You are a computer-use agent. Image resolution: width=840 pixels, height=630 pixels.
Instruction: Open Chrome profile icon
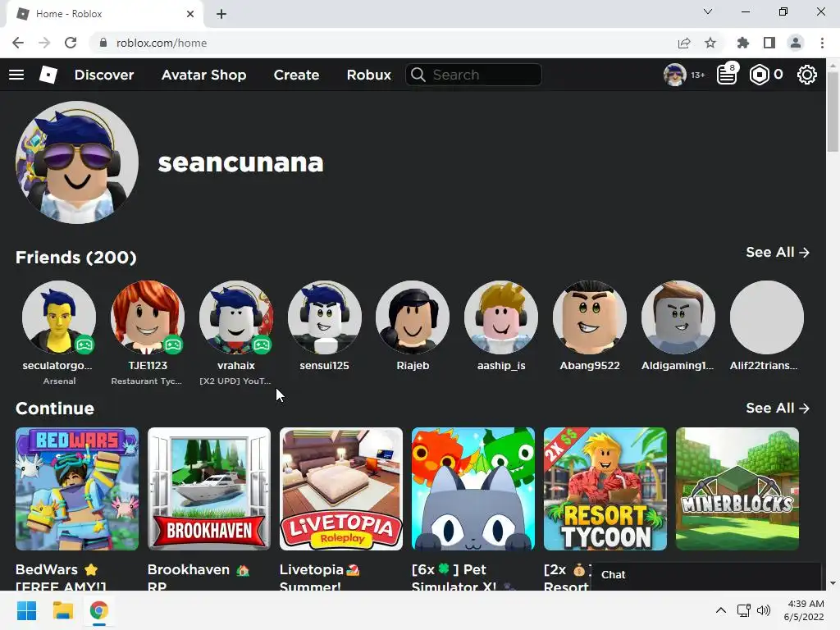tap(796, 43)
